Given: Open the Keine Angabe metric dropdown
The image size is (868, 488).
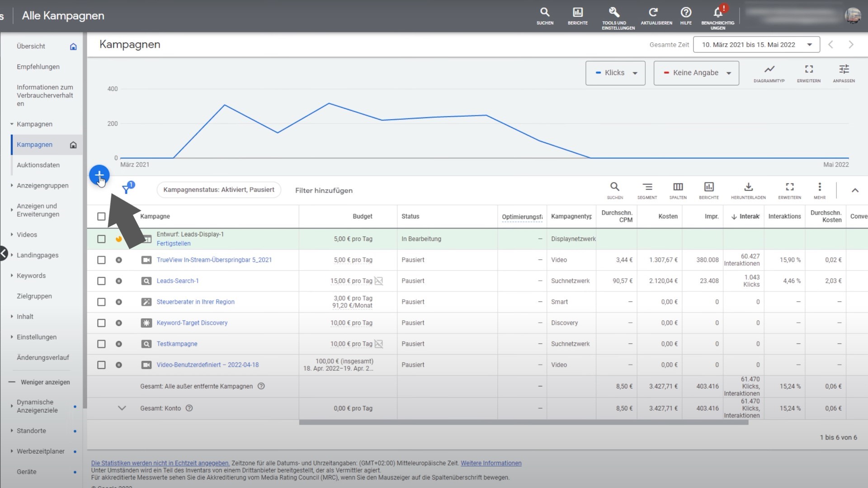Looking at the screenshot, I should coord(696,73).
